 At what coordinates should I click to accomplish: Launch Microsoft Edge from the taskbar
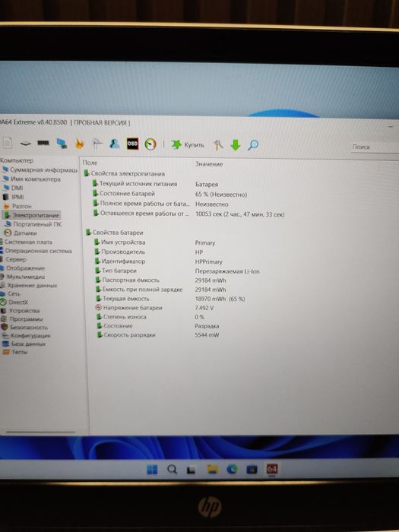(x=232, y=469)
